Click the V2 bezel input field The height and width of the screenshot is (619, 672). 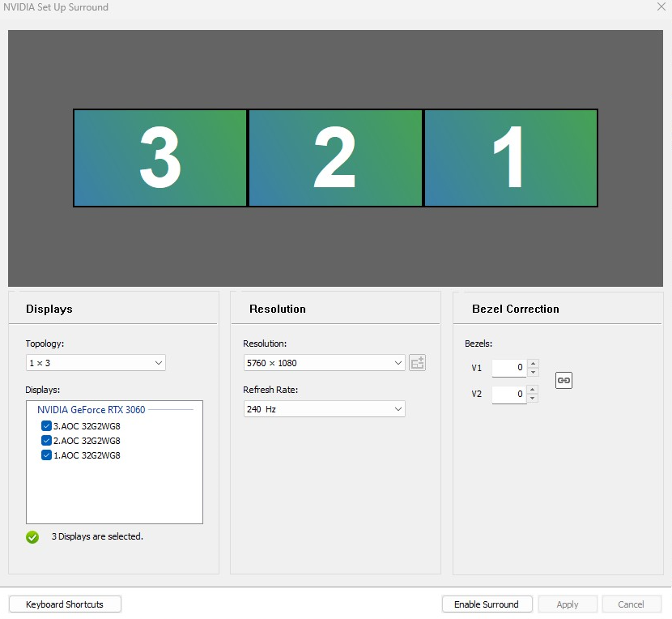point(509,394)
